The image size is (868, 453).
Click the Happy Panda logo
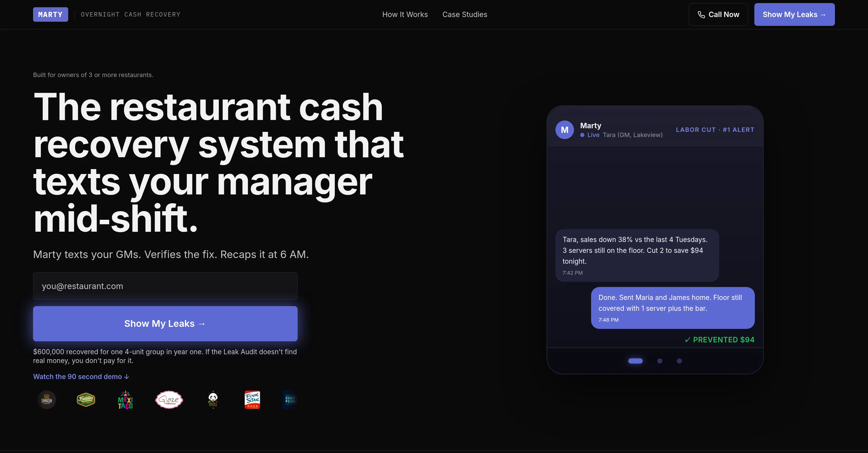pos(213,400)
